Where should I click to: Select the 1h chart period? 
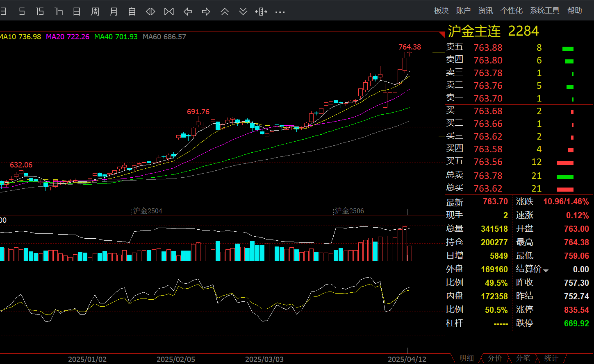point(58,11)
